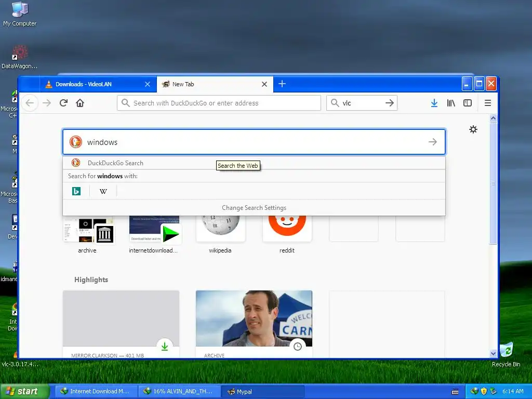Open Change Search Settings
Screen dimensions: 532x399
(254, 208)
